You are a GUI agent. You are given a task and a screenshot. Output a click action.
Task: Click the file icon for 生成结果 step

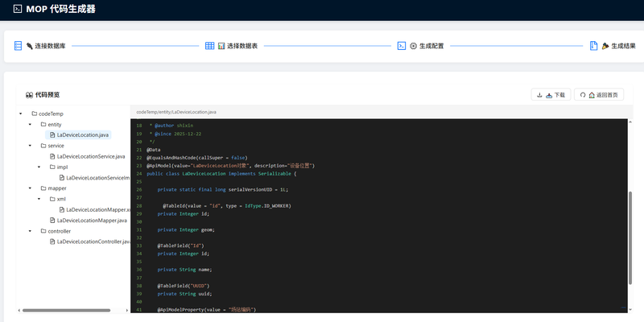click(593, 46)
